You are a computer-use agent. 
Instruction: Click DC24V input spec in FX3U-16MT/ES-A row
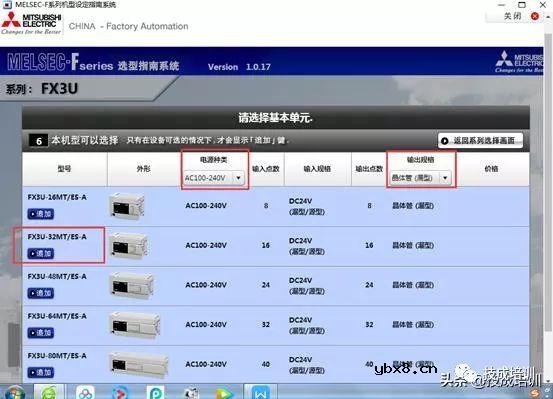(x=306, y=206)
